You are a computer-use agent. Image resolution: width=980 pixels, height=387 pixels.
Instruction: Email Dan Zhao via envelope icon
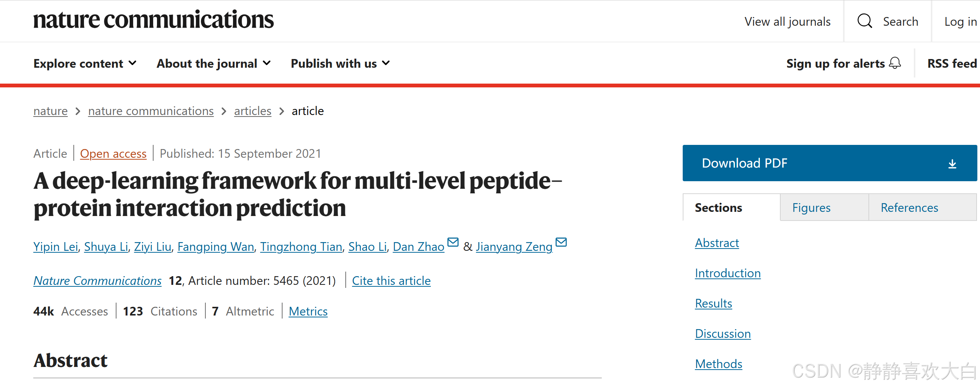click(452, 242)
